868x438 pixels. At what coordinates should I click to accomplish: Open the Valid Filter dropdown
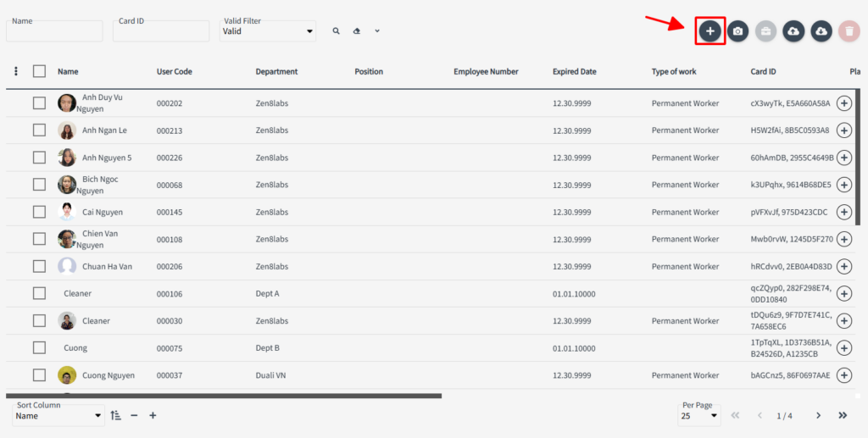pyautogui.click(x=267, y=31)
